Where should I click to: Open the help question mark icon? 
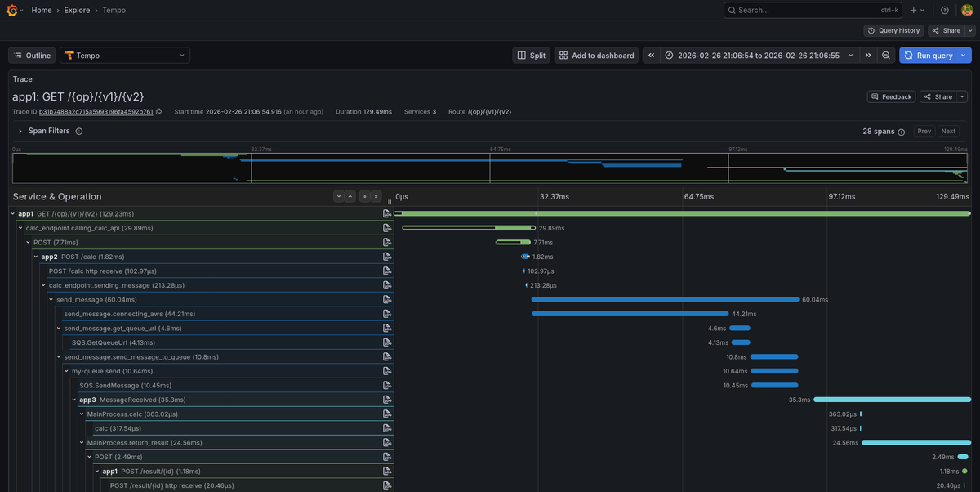(945, 10)
